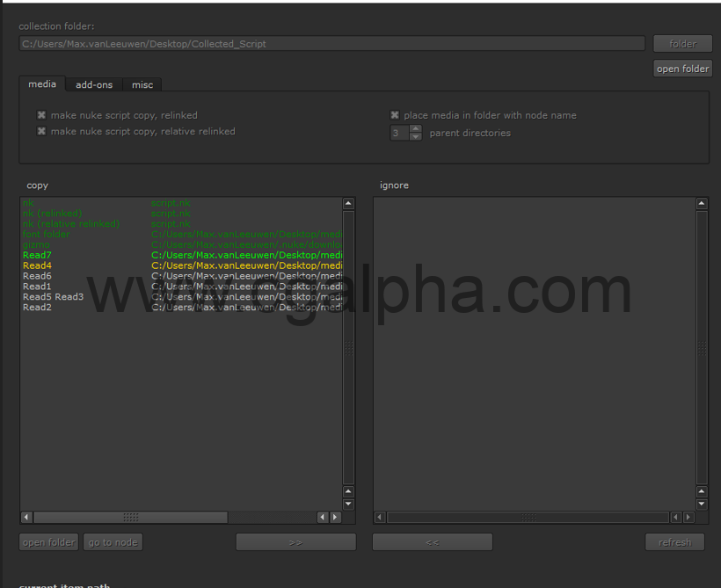
Task: Click scroll-left arrow of the copy list
Action: [x=25, y=518]
